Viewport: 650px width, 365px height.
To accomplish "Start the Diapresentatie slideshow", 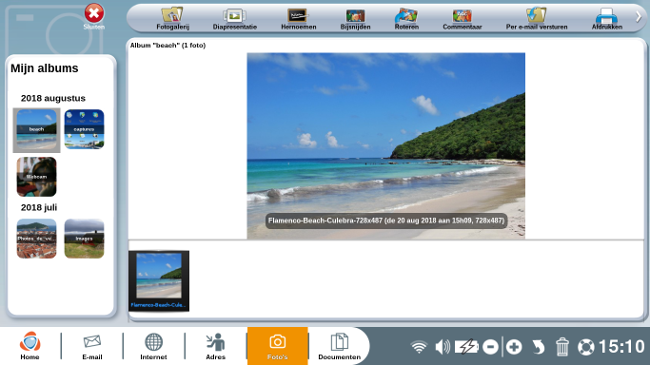I will tap(235, 19).
